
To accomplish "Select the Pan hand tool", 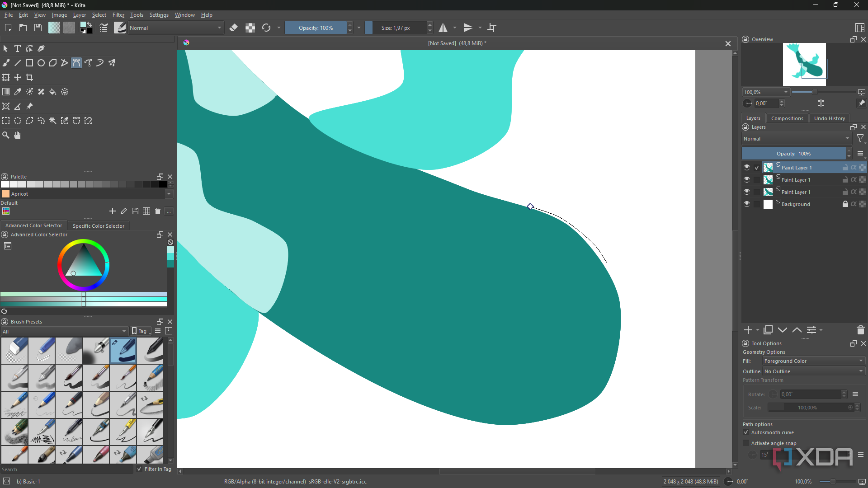I will pyautogui.click(x=18, y=135).
